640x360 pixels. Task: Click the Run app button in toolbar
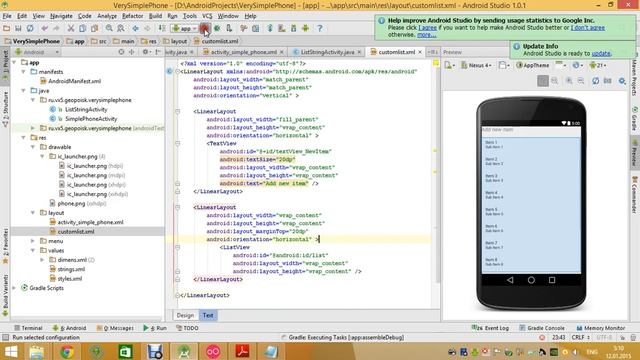click(x=205, y=28)
